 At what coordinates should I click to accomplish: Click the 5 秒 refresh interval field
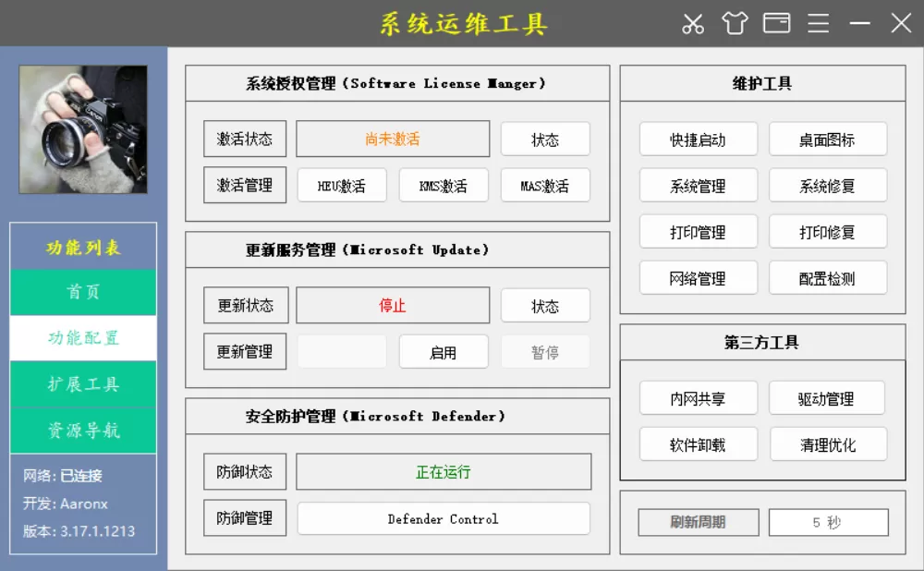point(828,522)
